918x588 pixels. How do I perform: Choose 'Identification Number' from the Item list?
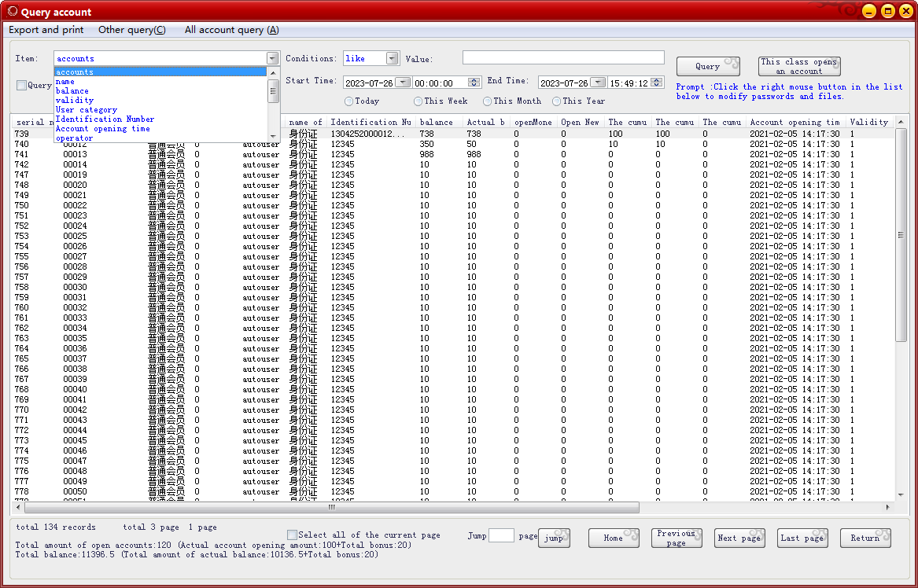[160, 119]
